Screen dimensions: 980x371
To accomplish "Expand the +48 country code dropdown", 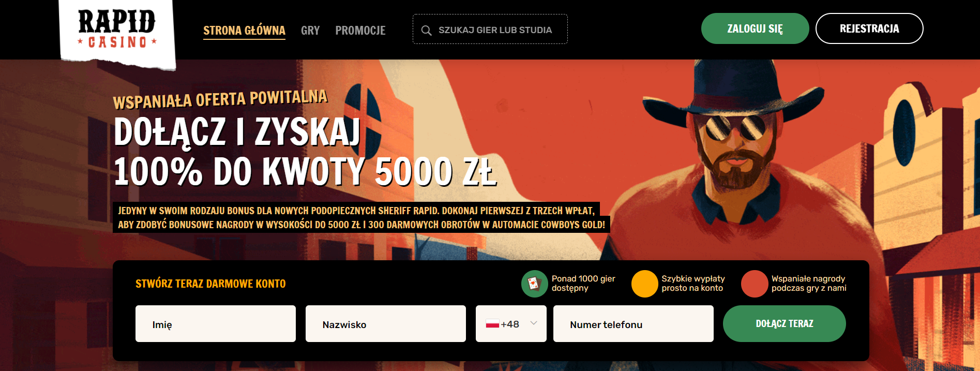I will (x=511, y=323).
